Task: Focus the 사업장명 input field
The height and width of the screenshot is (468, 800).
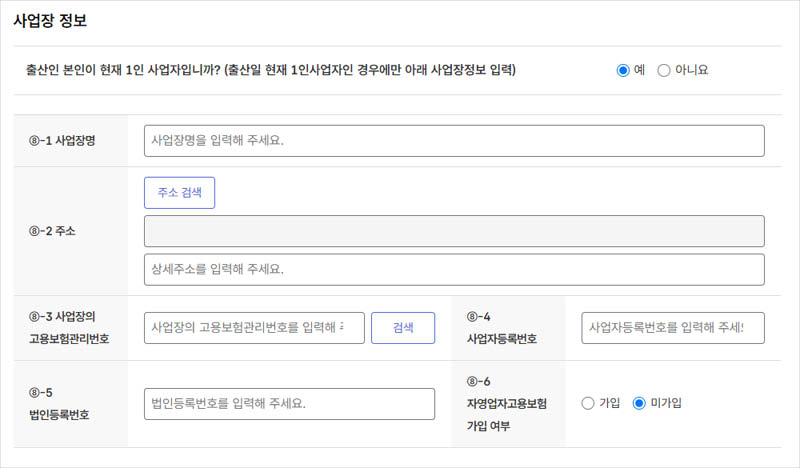Action: click(x=454, y=141)
